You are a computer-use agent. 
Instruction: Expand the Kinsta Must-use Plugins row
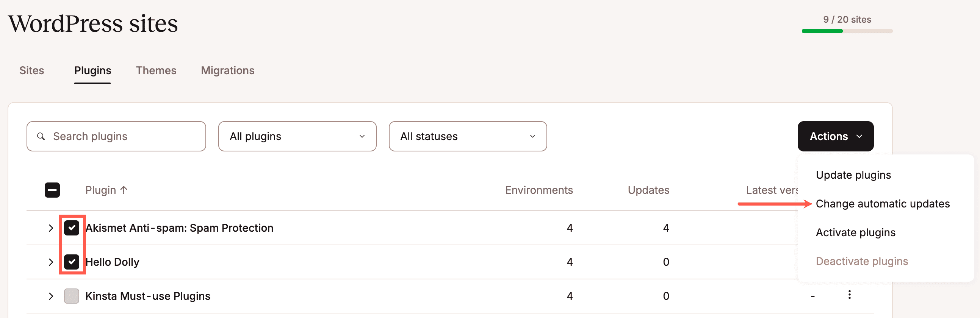(51, 296)
